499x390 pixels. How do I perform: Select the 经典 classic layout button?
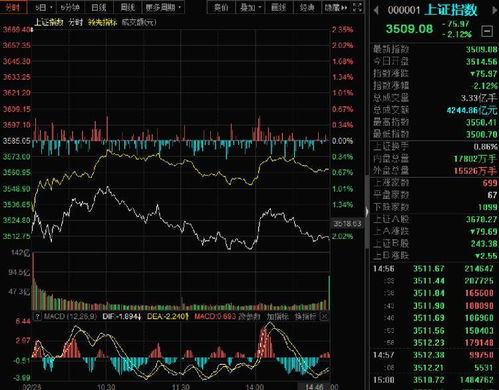(x=307, y=7)
